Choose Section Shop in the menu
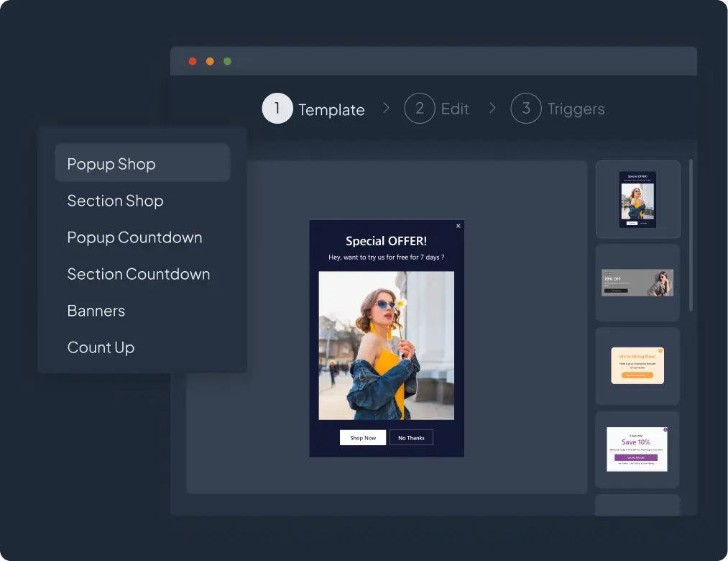This screenshot has width=728, height=561. click(x=115, y=201)
